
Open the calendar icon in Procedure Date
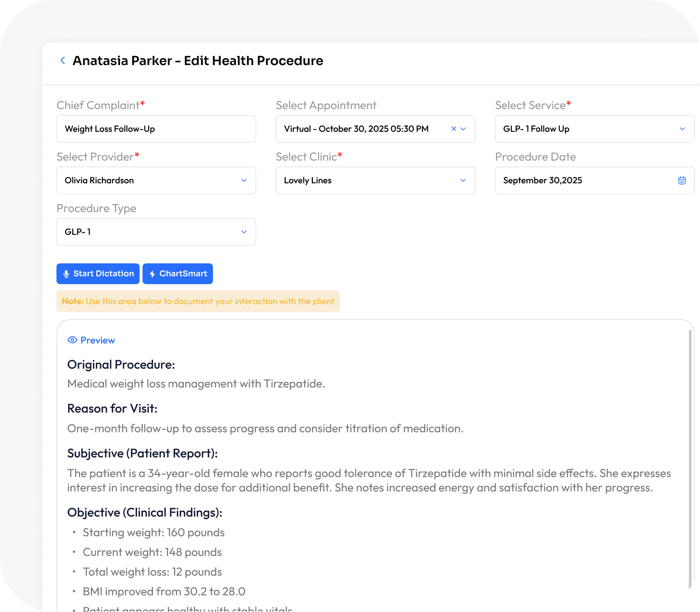click(682, 180)
